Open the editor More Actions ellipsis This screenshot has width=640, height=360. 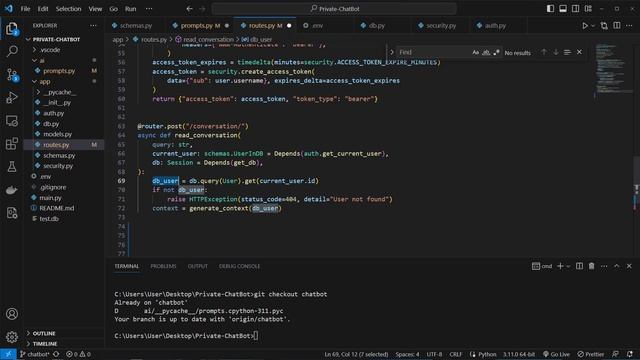click(x=629, y=26)
